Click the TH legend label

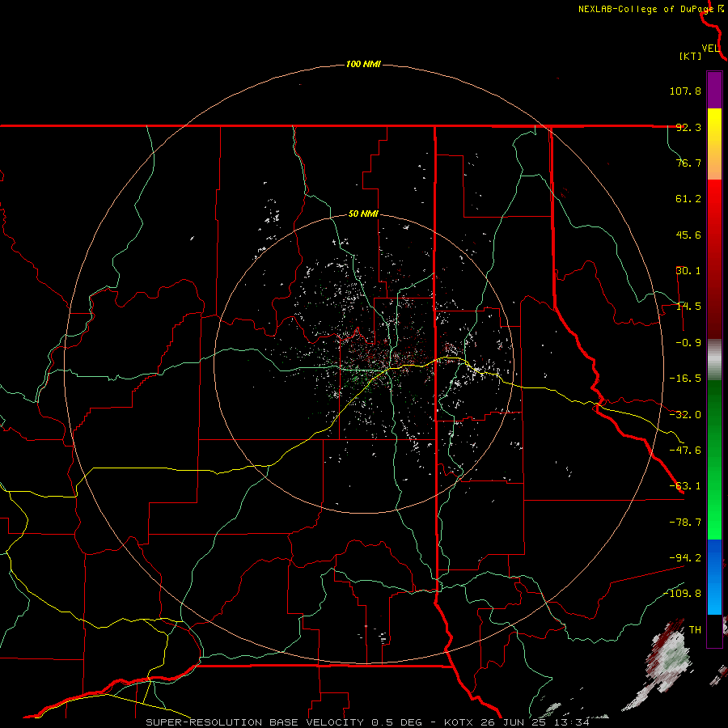pos(695,630)
